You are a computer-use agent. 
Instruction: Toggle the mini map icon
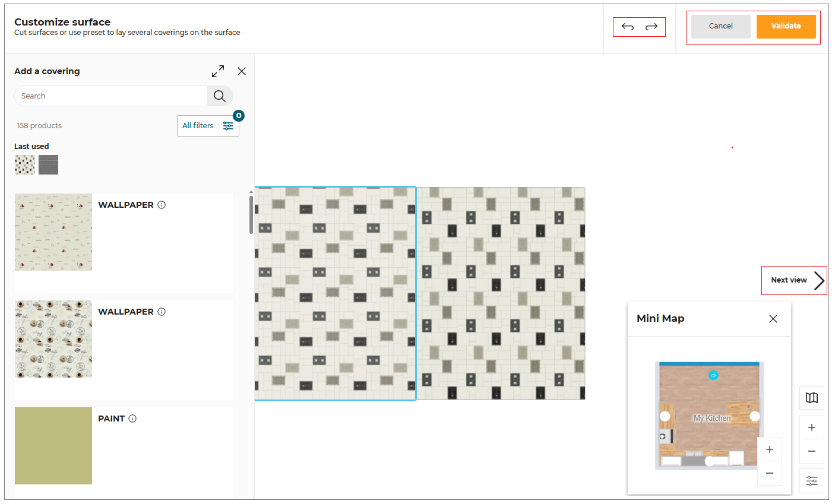coord(812,398)
